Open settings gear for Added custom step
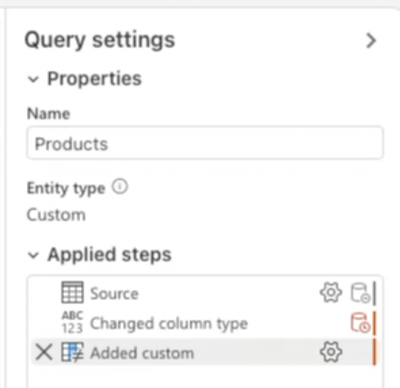The height and width of the screenshot is (388, 400). tap(331, 352)
